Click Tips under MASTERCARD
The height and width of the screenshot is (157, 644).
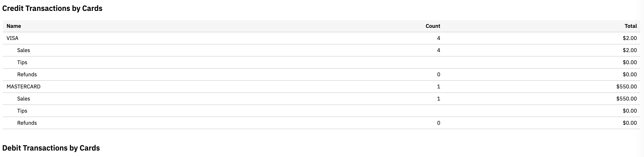click(x=22, y=111)
